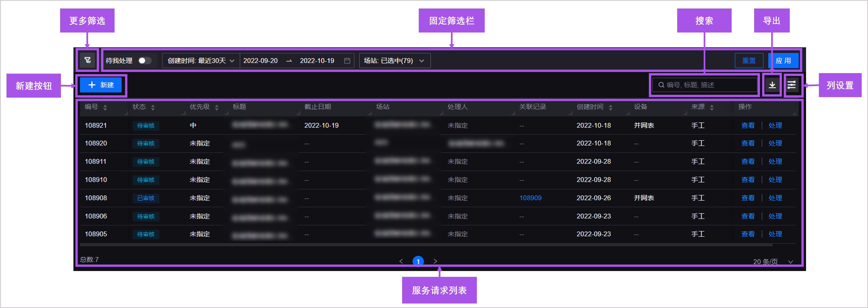Open the more filters funnel icon
Screen dimensions: 868x308
88,60
